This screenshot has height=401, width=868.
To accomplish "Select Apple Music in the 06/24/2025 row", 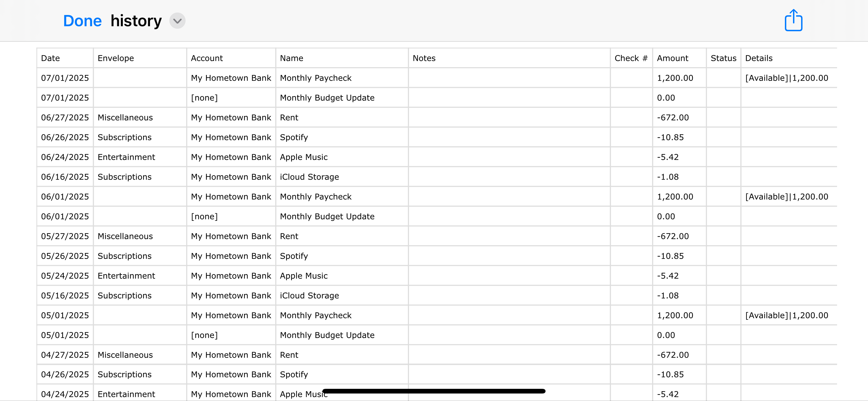I will pyautogui.click(x=304, y=157).
